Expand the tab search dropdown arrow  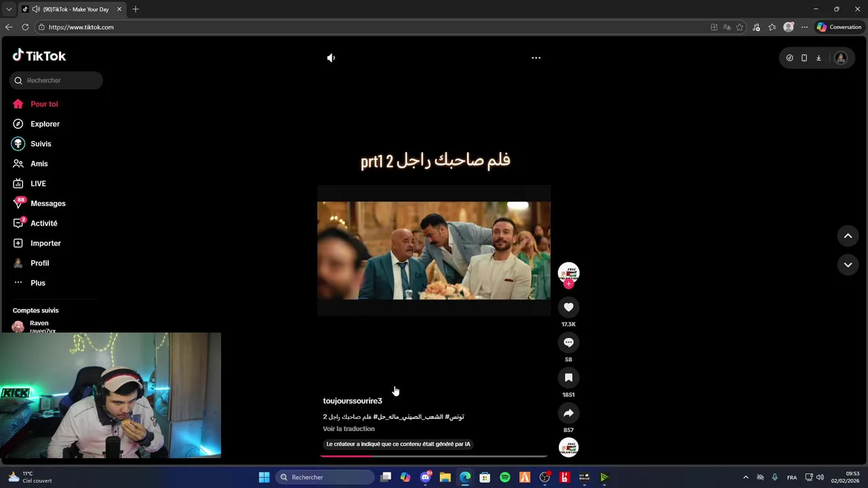(x=9, y=9)
